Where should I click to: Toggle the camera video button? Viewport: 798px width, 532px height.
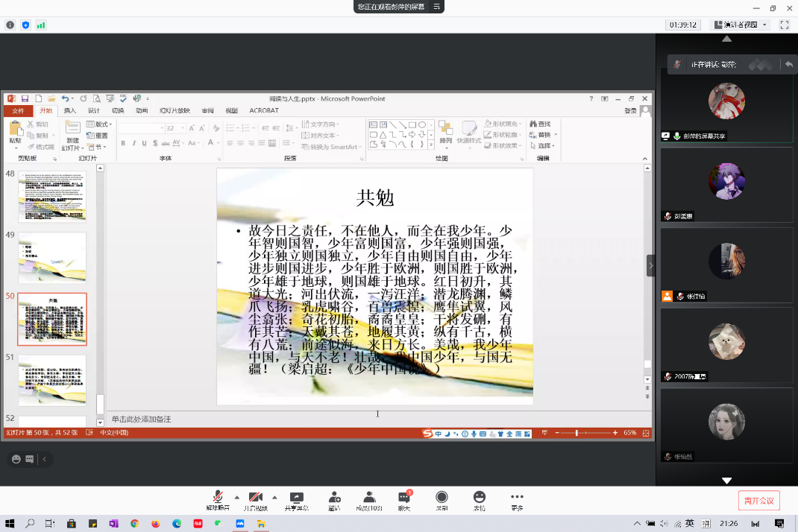point(255,498)
